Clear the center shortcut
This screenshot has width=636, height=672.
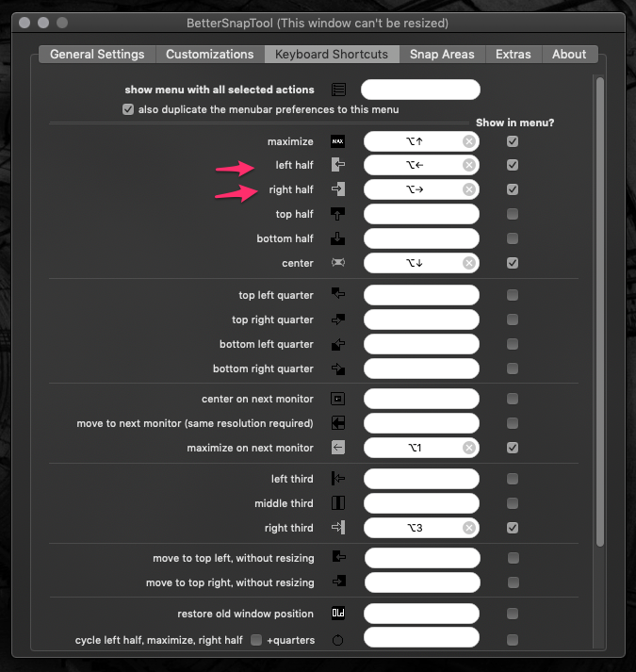469,263
